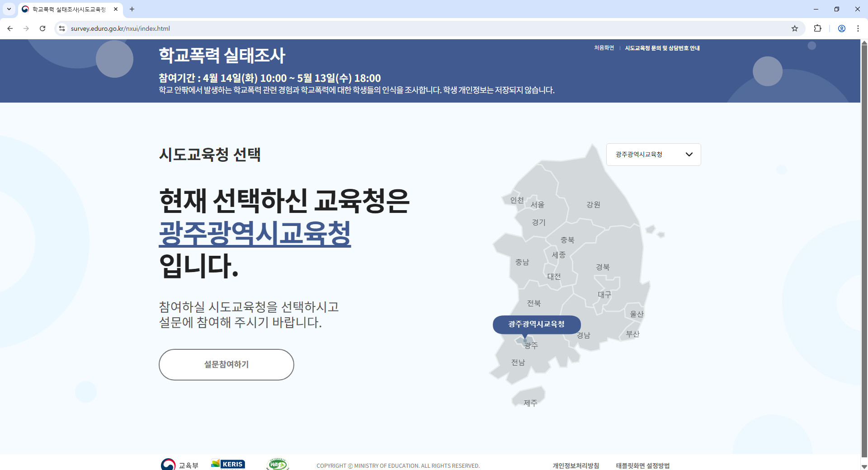The image size is (868, 470).
Task: Click the 광주광역시교육청 map tooltip label
Action: tap(537, 324)
